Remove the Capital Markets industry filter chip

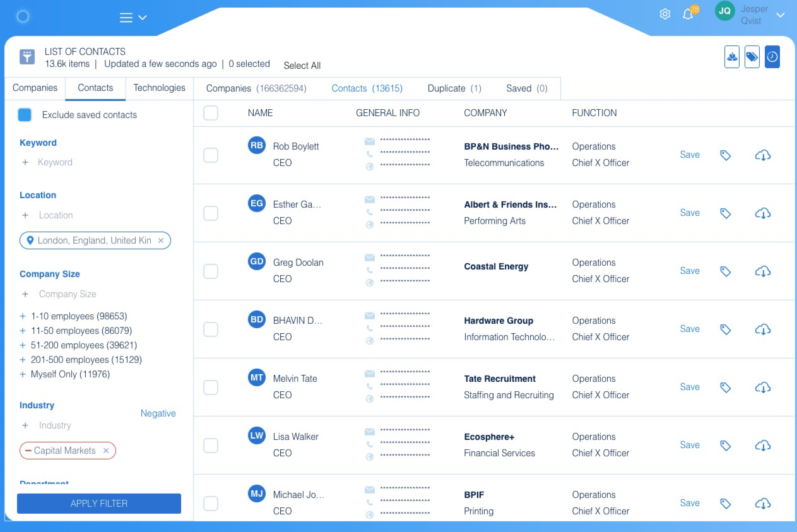pyautogui.click(x=106, y=451)
